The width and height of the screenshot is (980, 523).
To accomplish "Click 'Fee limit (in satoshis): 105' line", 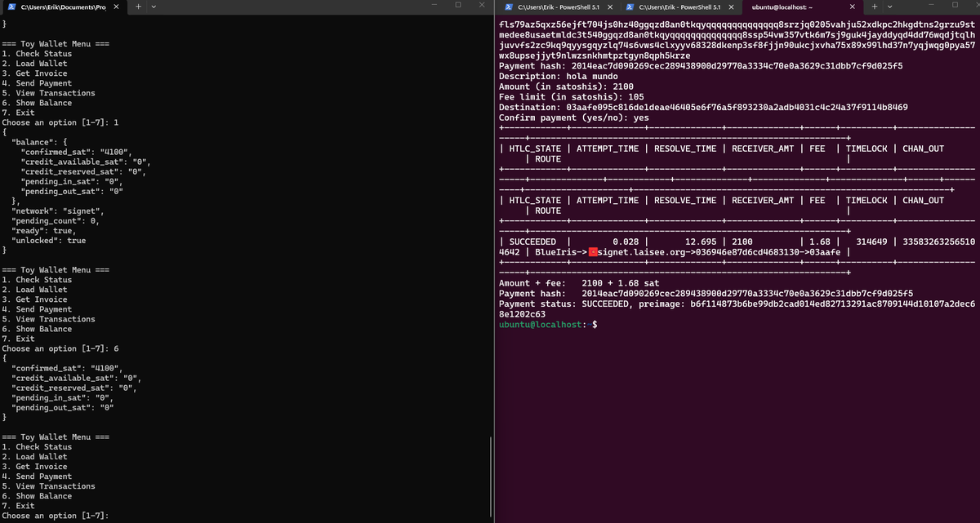I will point(573,97).
